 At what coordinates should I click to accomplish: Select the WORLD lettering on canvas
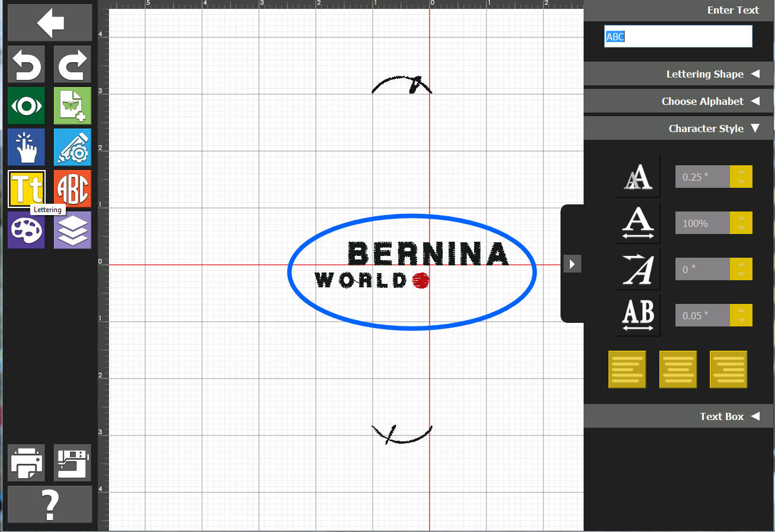coord(360,280)
